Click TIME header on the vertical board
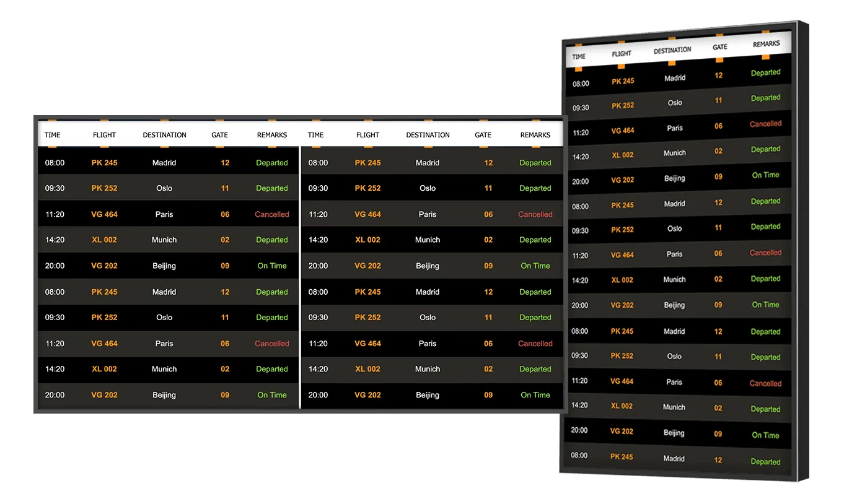The image size is (844, 504). (579, 56)
